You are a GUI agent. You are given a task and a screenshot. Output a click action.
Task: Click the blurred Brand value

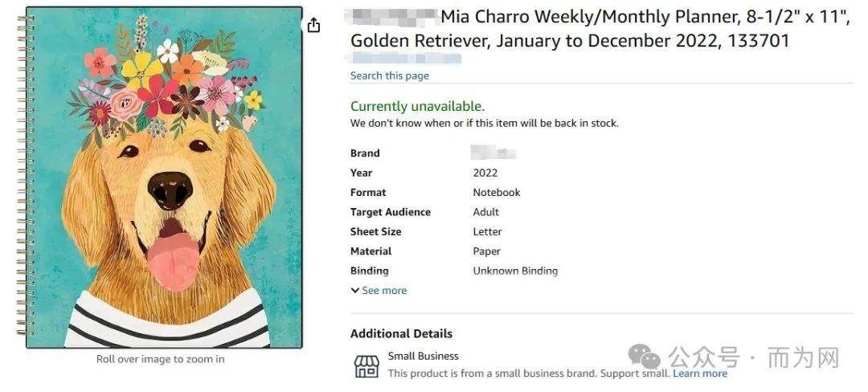pos(493,152)
